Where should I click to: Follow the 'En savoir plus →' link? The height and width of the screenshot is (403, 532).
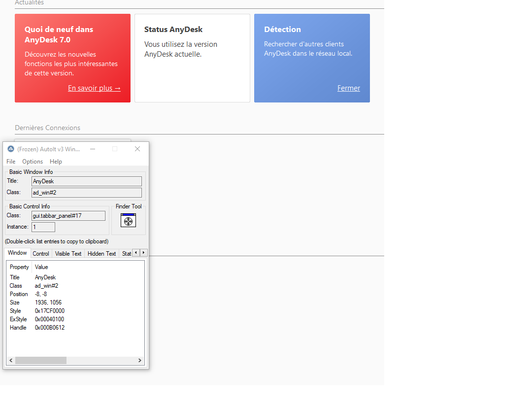pos(94,88)
